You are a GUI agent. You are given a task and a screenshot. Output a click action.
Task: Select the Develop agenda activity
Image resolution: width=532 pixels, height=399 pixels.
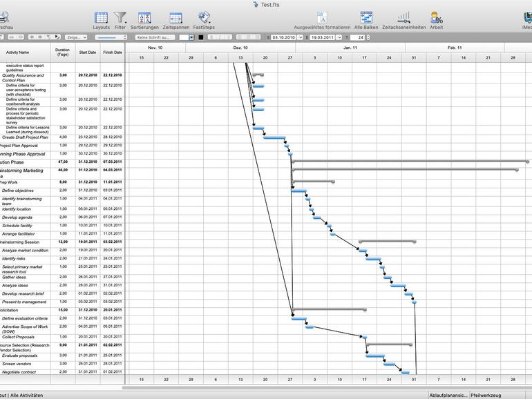click(17, 217)
